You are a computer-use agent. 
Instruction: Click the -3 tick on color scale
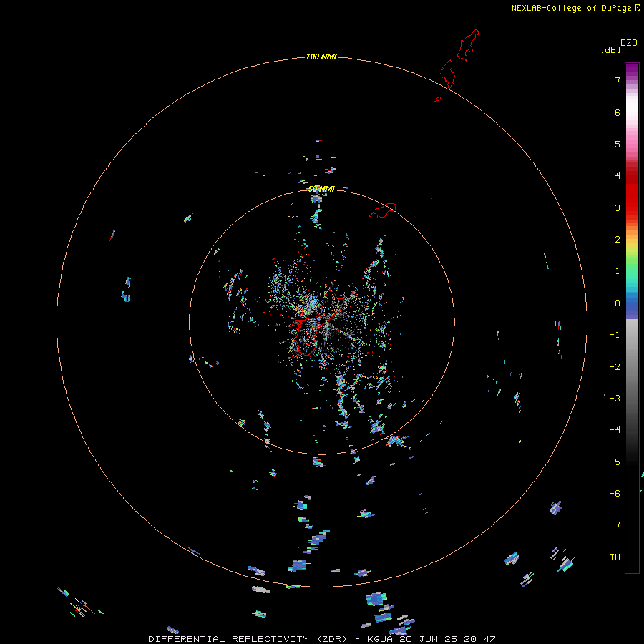coord(615,399)
